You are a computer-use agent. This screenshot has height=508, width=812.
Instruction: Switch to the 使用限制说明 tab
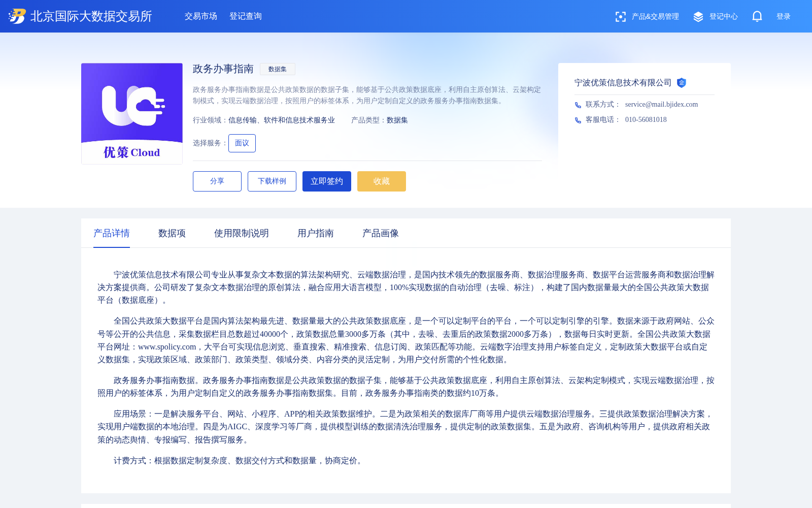(242, 233)
